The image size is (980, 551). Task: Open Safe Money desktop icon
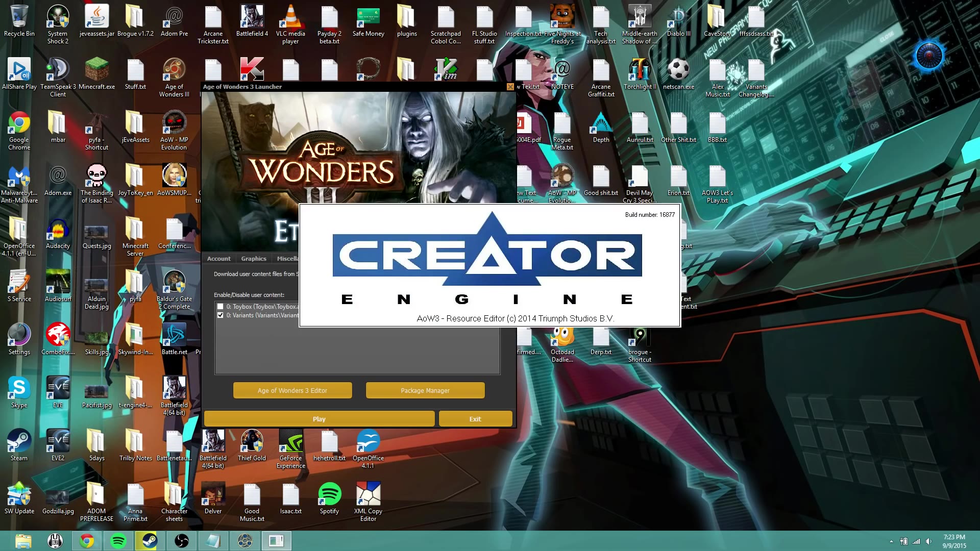click(x=368, y=21)
